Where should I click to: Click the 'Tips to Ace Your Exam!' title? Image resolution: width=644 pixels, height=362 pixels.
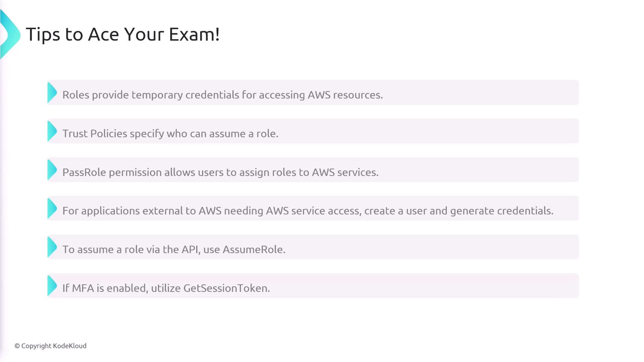click(123, 34)
